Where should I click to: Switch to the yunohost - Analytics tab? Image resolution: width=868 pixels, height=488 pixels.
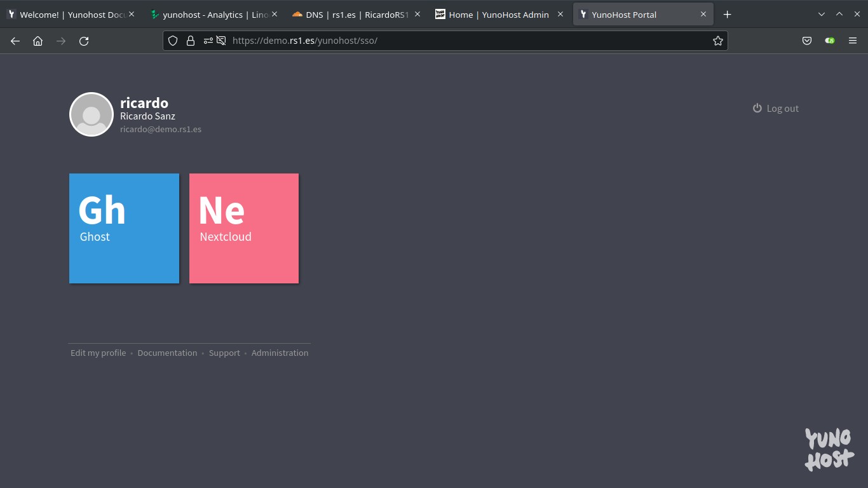coord(210,15)
